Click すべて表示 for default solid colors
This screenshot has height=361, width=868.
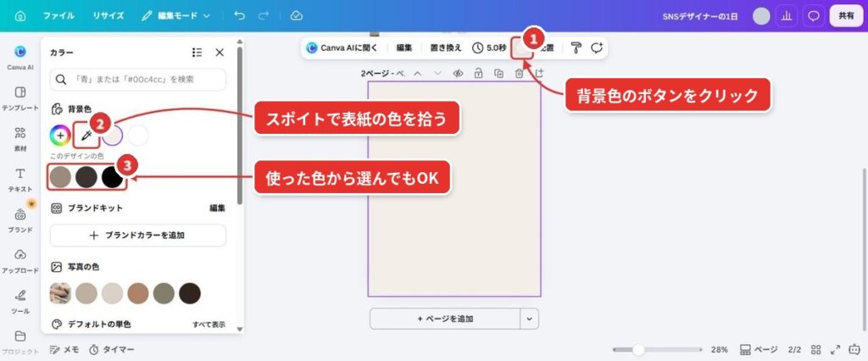[209, 325]
